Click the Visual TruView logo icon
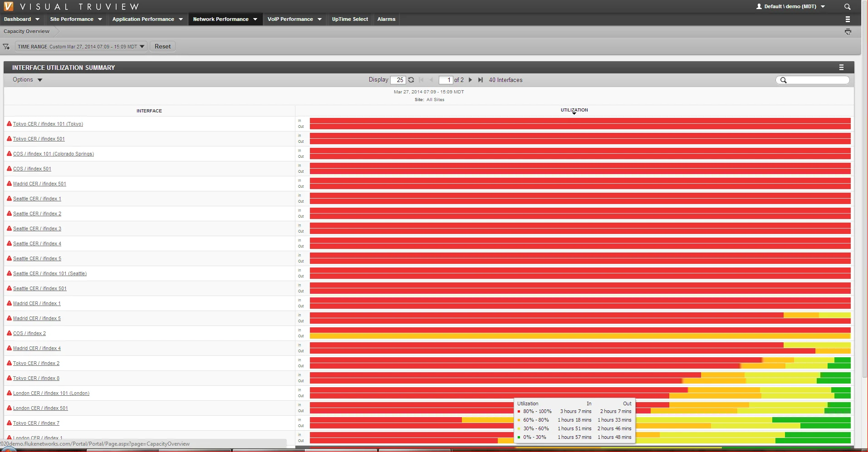868x452 pixels. (9, 6)
